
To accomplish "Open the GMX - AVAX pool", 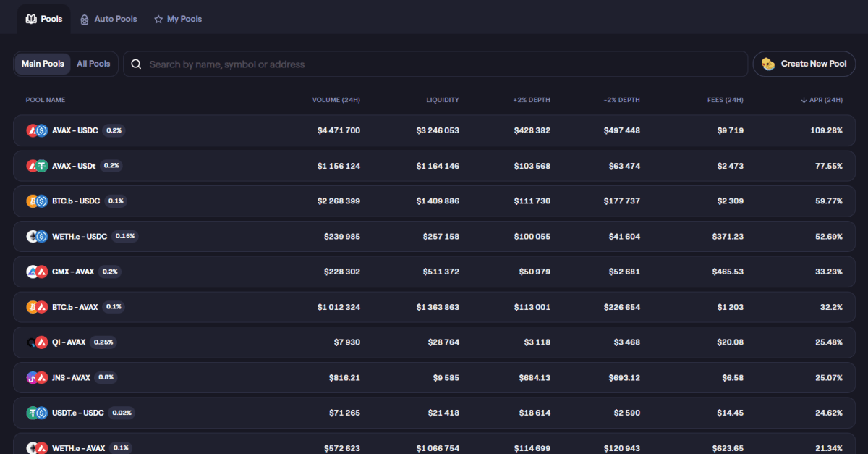I will tap(434, 272).
